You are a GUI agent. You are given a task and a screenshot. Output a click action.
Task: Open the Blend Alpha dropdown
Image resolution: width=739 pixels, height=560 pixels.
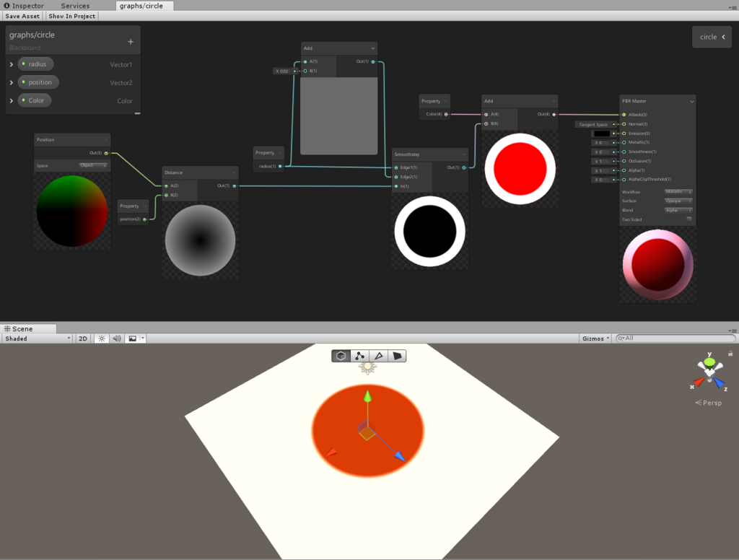click(678, 210)
